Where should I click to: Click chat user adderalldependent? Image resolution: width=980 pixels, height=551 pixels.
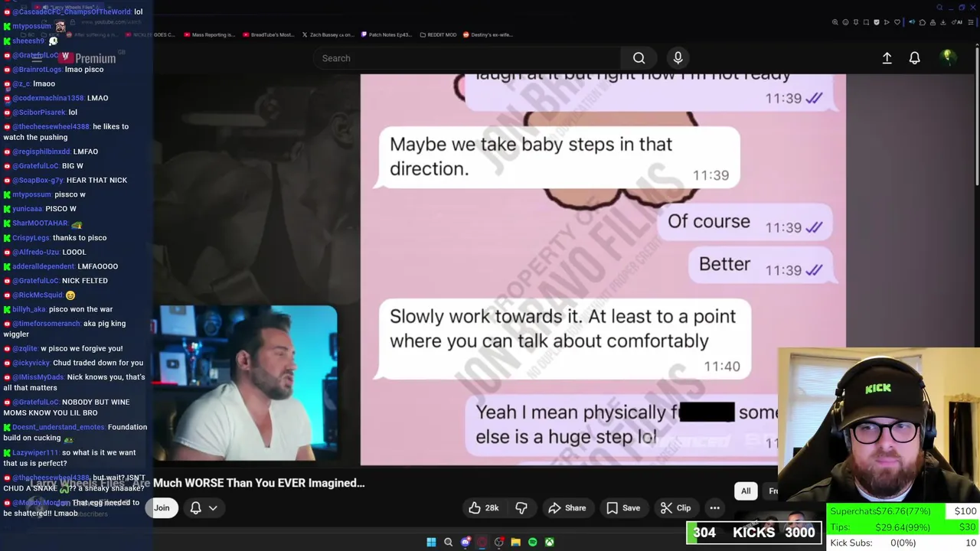tap(43, 266)
